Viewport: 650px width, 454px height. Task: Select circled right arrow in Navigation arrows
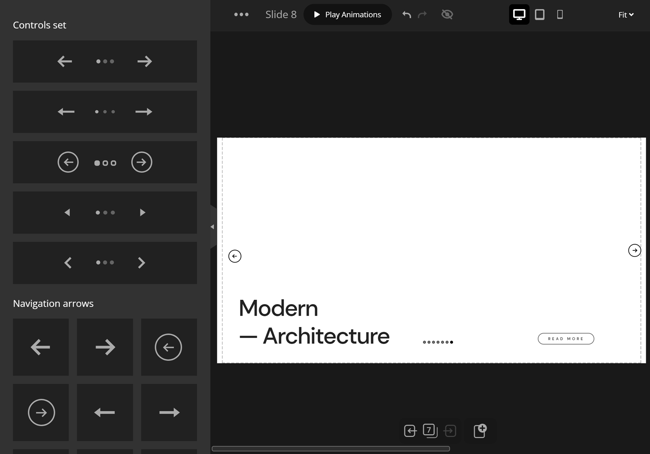pyautogui.click(x=41, y=412)
